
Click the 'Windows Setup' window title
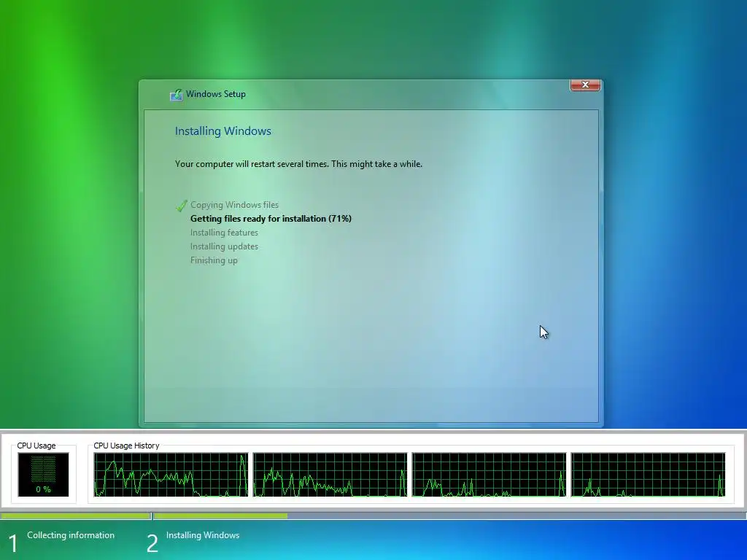click(x=216, y=94)
